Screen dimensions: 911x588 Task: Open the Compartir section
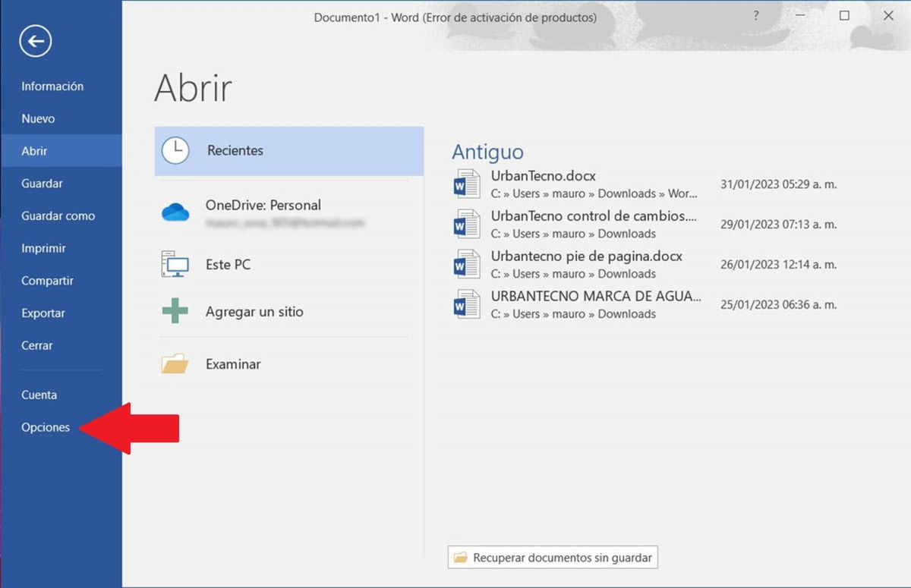[x=46, y=280]
